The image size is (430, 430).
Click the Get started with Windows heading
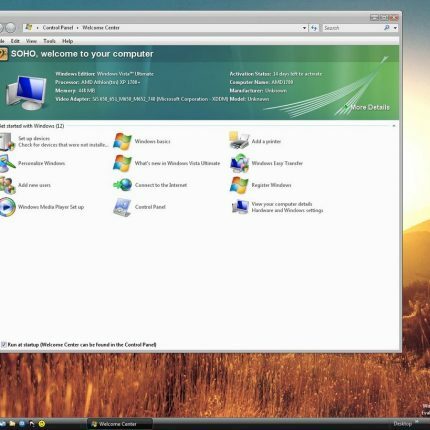coord(32,126)
